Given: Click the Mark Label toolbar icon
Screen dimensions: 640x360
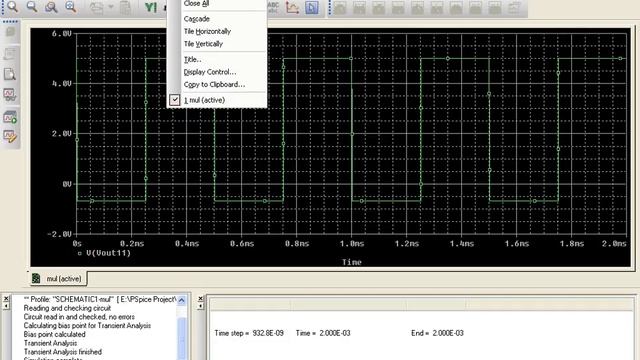Looking at the screenshot, I should pyautogui.click(x=515, y=8).
